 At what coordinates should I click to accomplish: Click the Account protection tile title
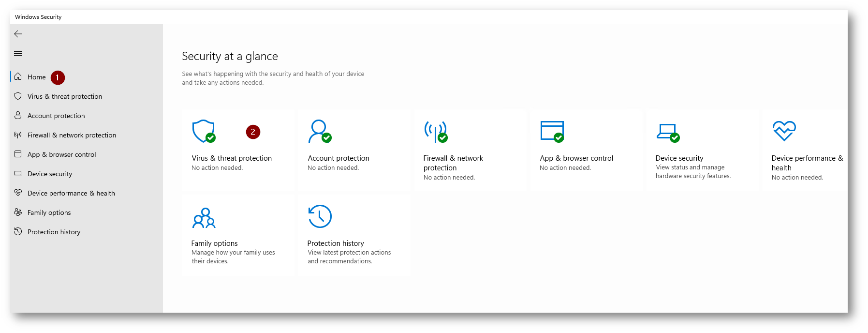pos(338,158)
